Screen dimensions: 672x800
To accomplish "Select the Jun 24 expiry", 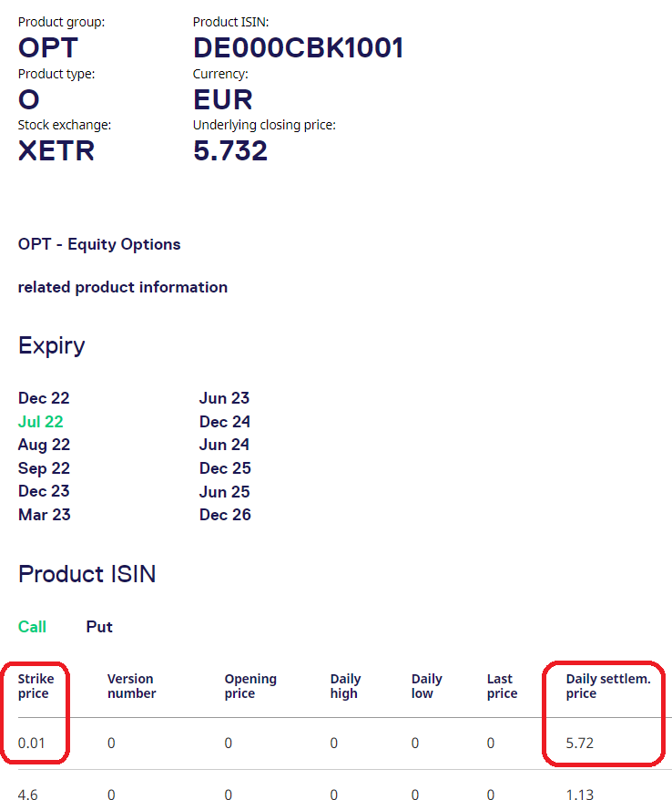I will click(x=224, y=445).
